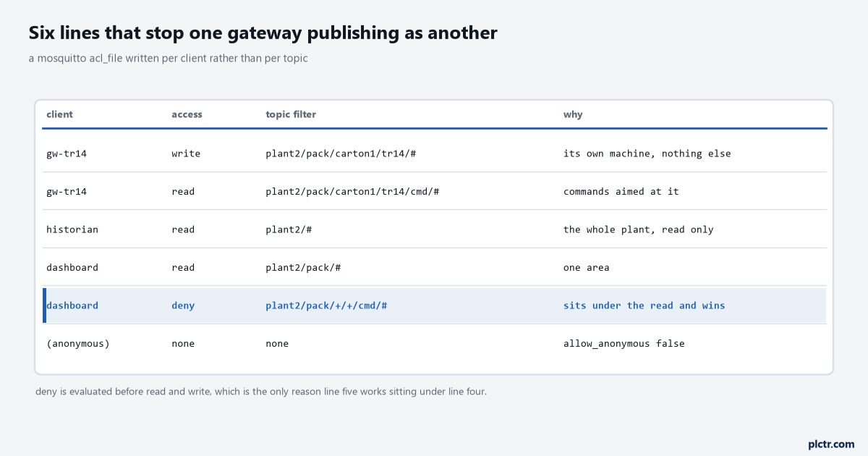
Task: Select the subtitle about the mosquitto acl_file
Action: (169, 59)
